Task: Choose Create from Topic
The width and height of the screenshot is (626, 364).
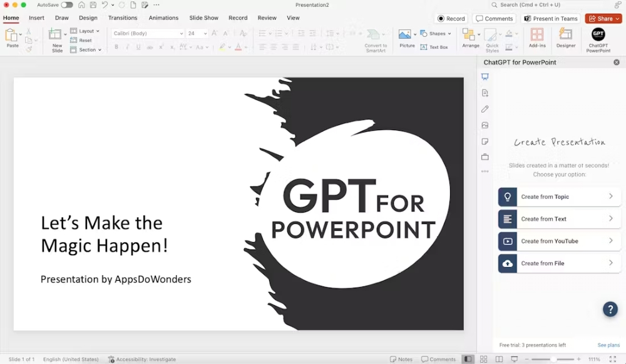Action: click(559, 196)
